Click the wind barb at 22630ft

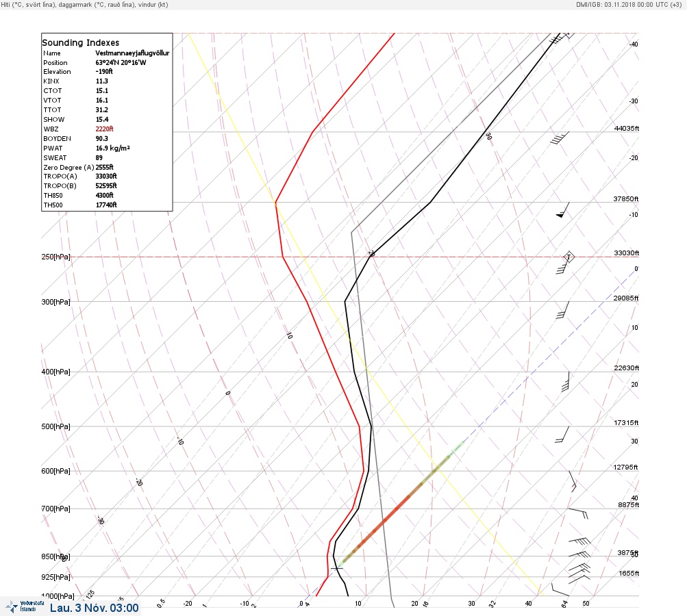[x=565, y=382]
